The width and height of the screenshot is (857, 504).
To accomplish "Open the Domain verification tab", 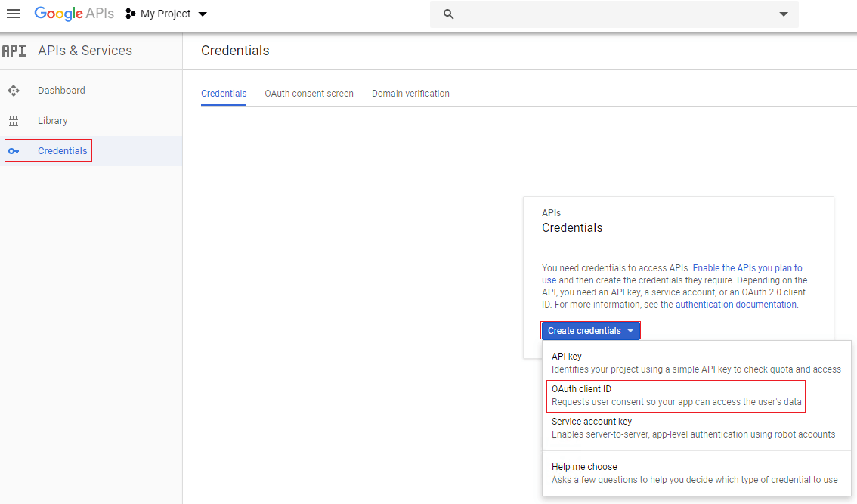I will [x=410, y=94].
